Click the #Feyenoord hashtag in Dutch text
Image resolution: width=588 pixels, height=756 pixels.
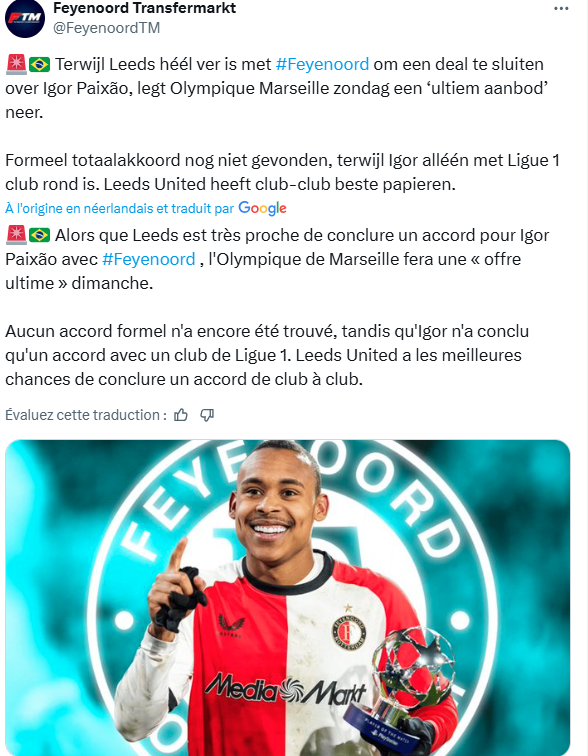click(322, 64)
